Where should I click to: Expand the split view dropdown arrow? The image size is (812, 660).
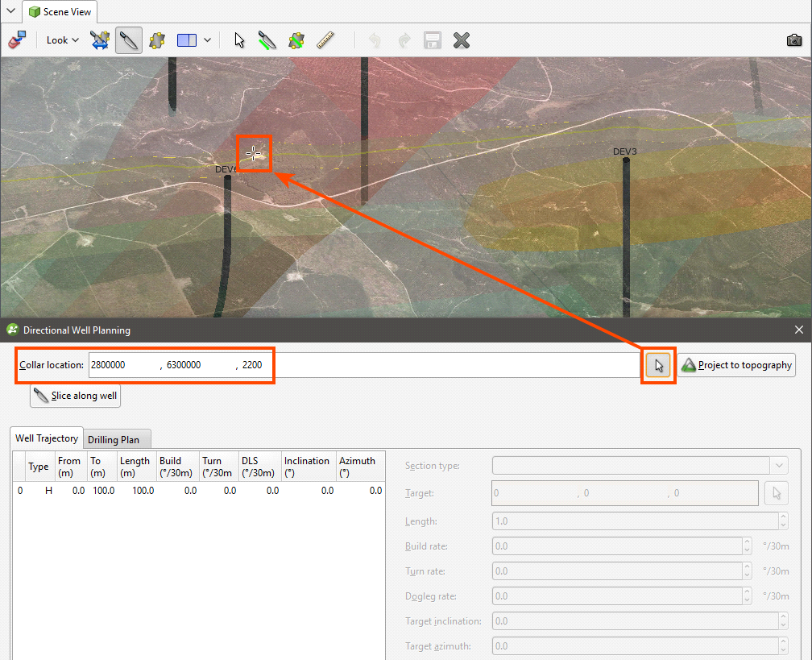(208, 39)
